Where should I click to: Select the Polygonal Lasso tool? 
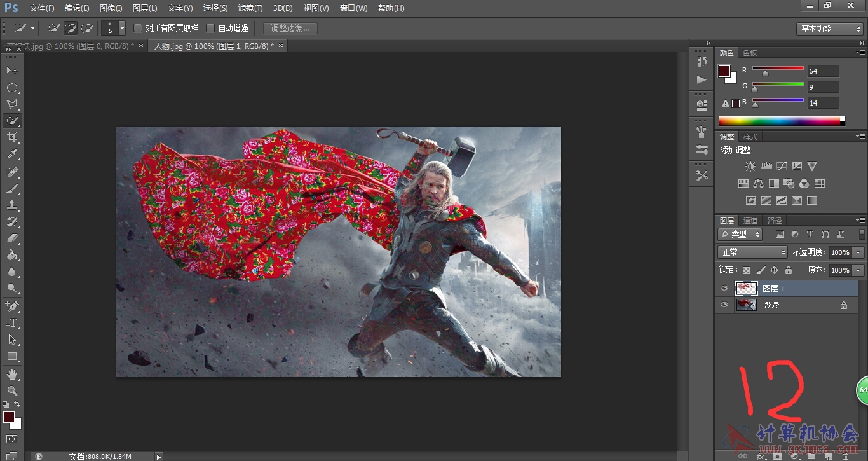point(12,104)
